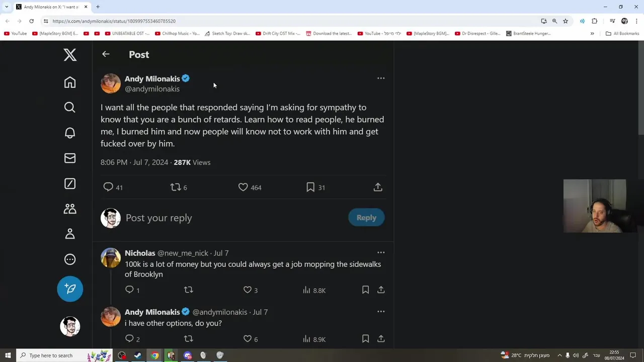Open Grok icon in sidebar
This screenshot has height=362, width=644.
pos(70,184)
